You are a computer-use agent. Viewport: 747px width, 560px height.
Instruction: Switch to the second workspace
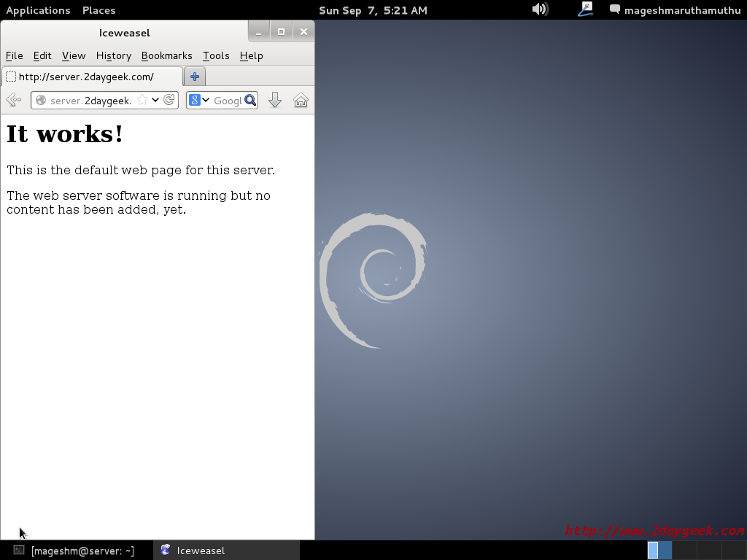(684, 550)
